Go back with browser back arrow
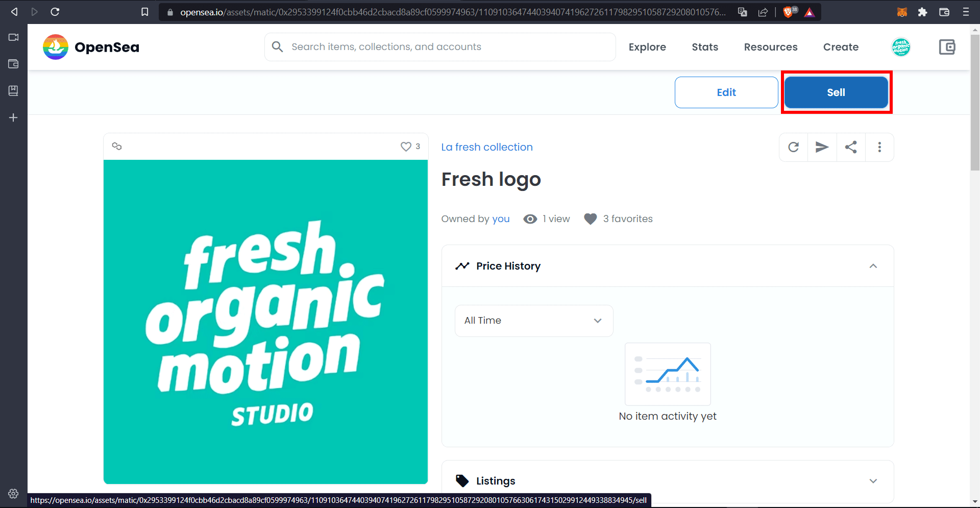Viewport: 980px width, 508px height. click(14, 12)
